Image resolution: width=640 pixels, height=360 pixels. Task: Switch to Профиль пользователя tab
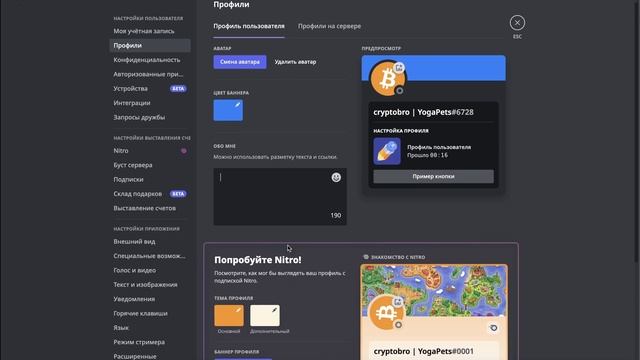(249, 26)
